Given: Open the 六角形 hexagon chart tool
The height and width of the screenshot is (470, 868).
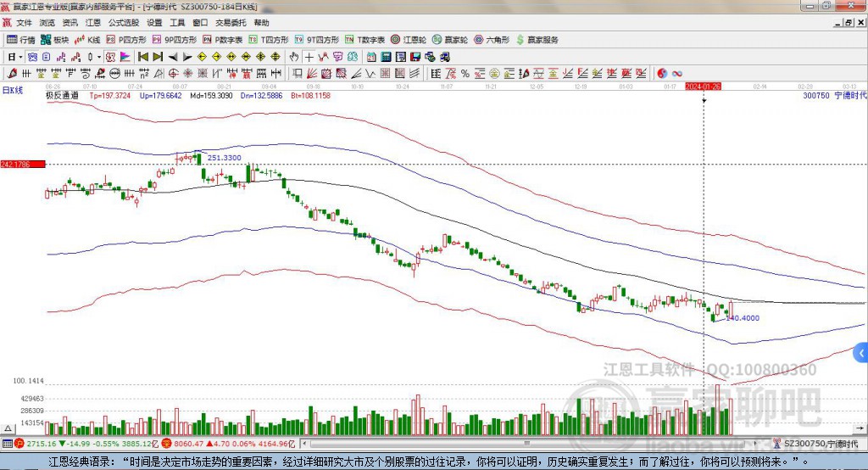Looking at the screenshot, I should tap(492, 40).
